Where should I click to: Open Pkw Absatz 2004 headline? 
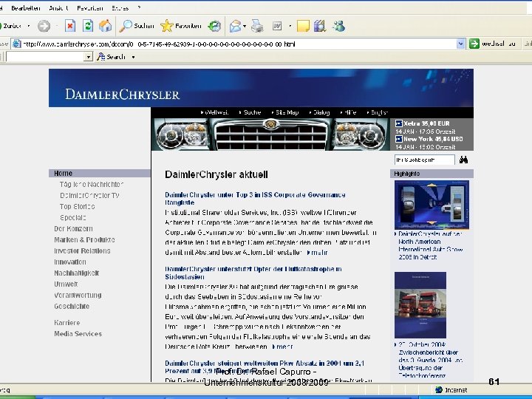tap(265, 367)
